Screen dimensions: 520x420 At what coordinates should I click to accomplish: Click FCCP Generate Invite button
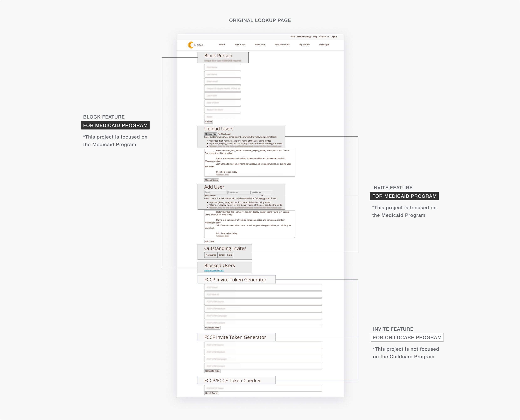(212, 328)
